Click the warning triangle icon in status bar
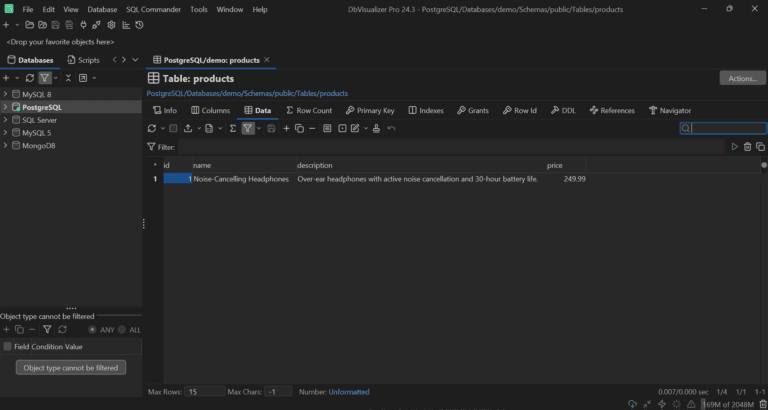 (x=691, y=405)
